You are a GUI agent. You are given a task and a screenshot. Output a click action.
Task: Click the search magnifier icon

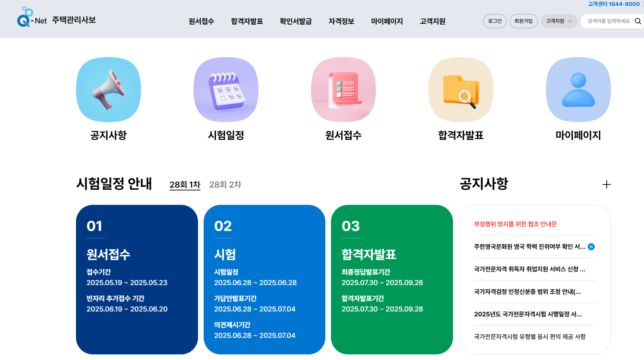pos(638,21)
